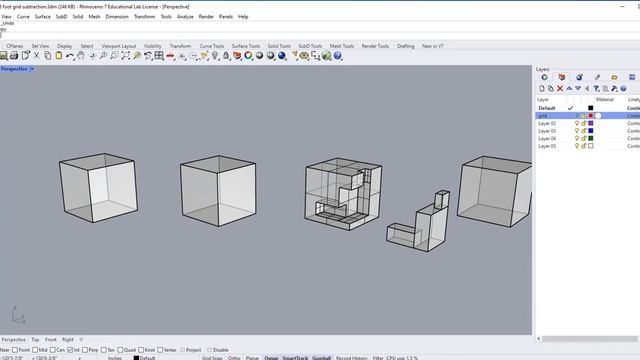
Task: Enable the Quad osnap checkbox
Action: pos(120,350)
